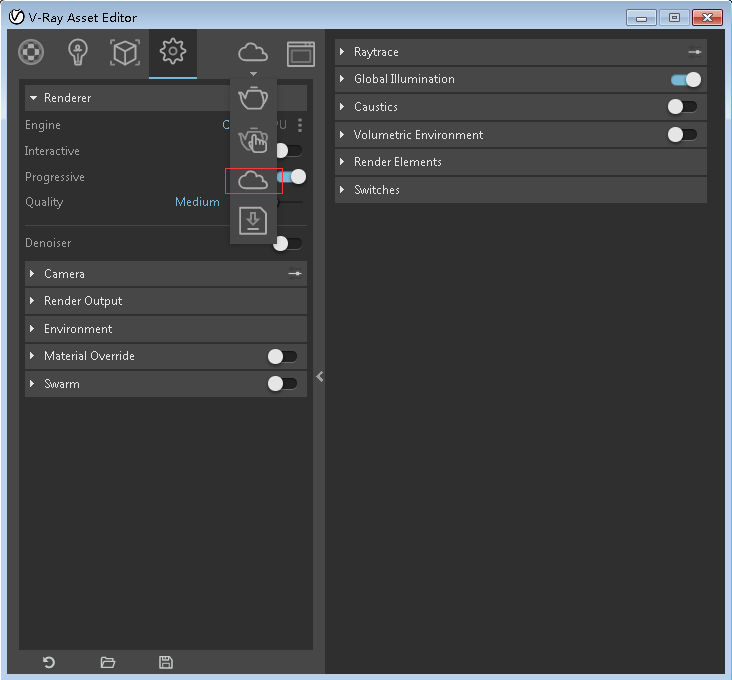The height and width of the screenshot is (680, 732).
Task: Click the Raytrace advanced settings icon
Action: pos(695,52)
